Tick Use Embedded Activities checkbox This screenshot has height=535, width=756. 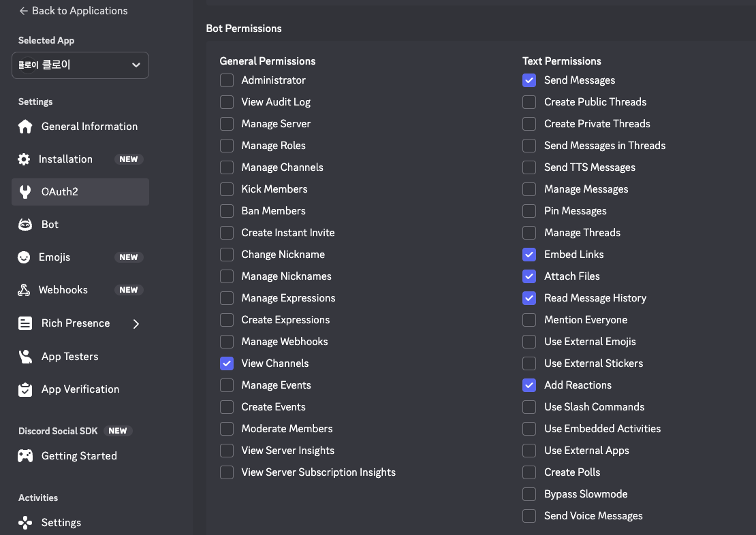[529, 429]
